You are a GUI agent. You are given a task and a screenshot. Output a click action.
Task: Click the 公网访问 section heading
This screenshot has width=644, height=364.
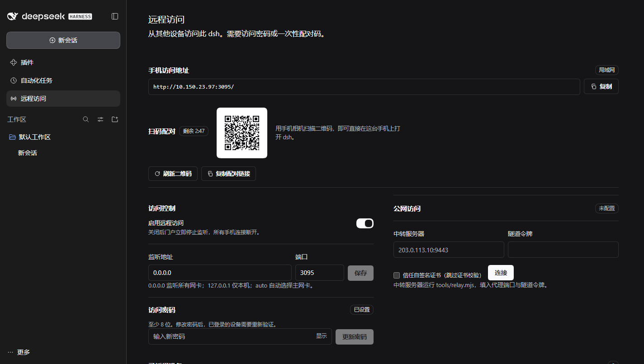[407, 208]
